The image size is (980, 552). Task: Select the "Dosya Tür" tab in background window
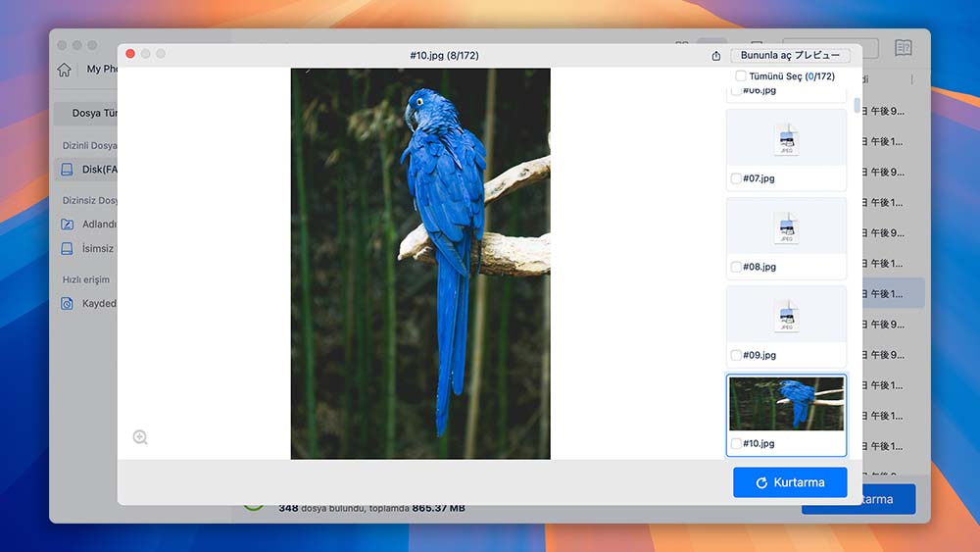click(85, 113)
